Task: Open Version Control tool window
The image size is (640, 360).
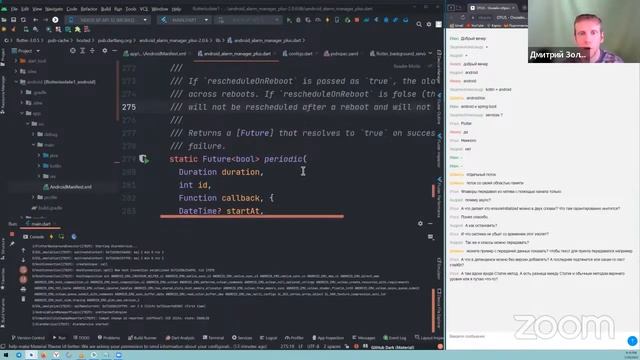Action: point(28,338)
